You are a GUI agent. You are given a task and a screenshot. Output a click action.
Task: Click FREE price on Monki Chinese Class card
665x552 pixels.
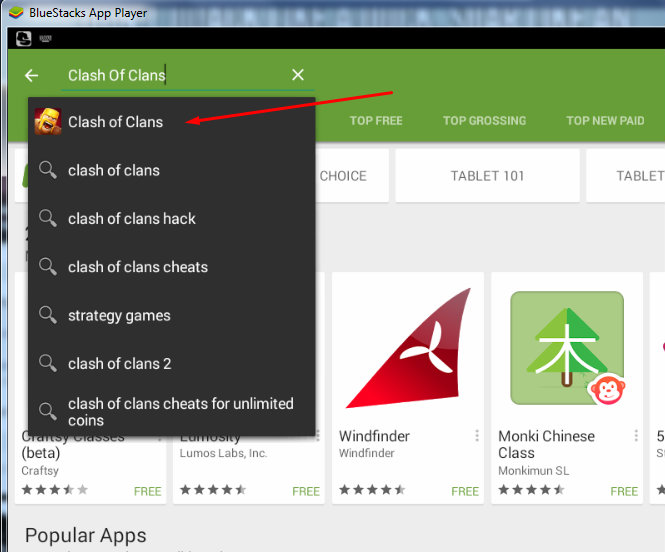click(x=624, y=491)
